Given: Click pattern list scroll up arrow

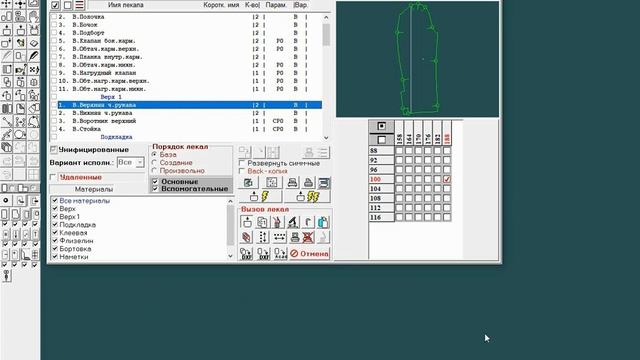Looking at the screenshot, I should tap(326, 17).
